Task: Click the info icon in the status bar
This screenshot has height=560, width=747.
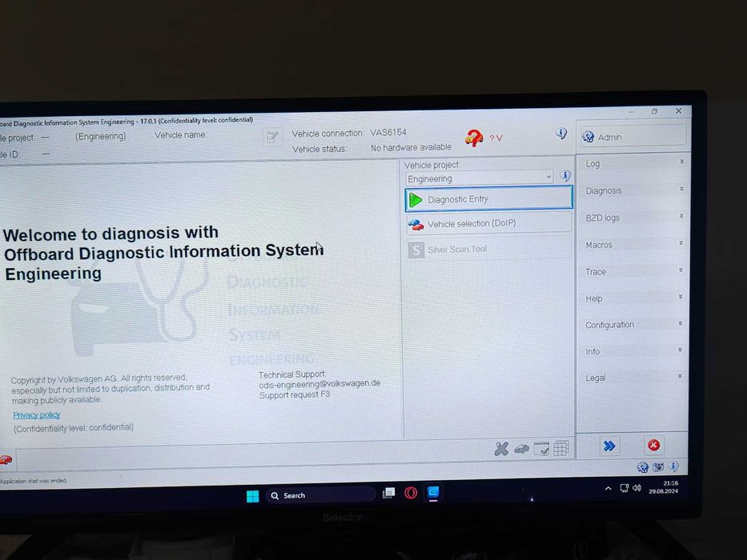Action: (673, 466)
